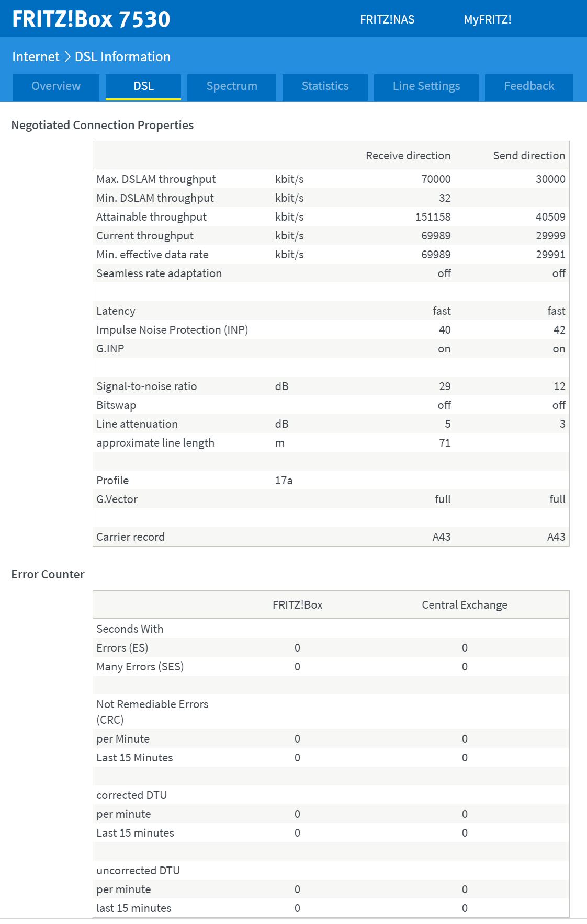Open the Overview tab
Image resolution: width=587 pixels, height=924 pixels.
tap(56, 86)
